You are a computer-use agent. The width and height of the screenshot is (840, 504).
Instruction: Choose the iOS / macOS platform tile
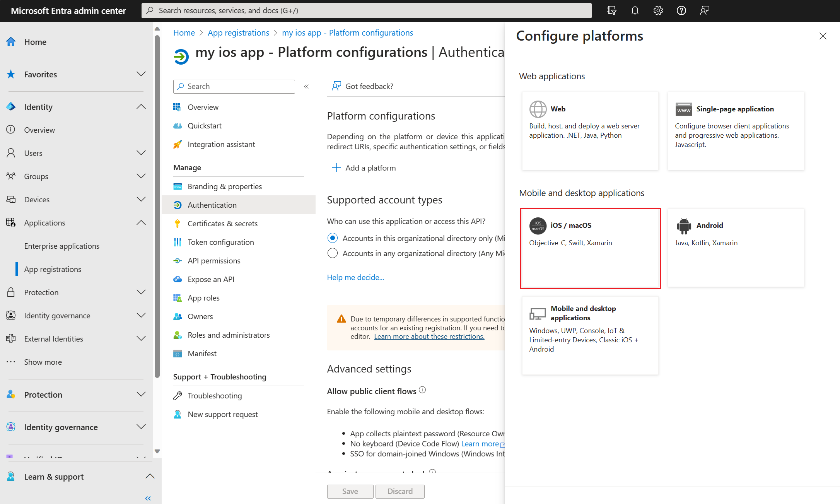pos(590,248)
